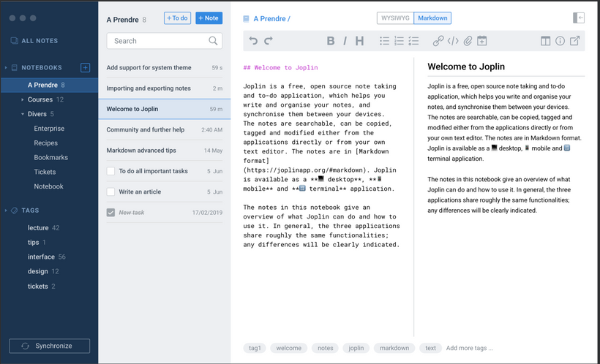
Task: Open the sub-notebook named Notebook
Action: tap(48, 186)
